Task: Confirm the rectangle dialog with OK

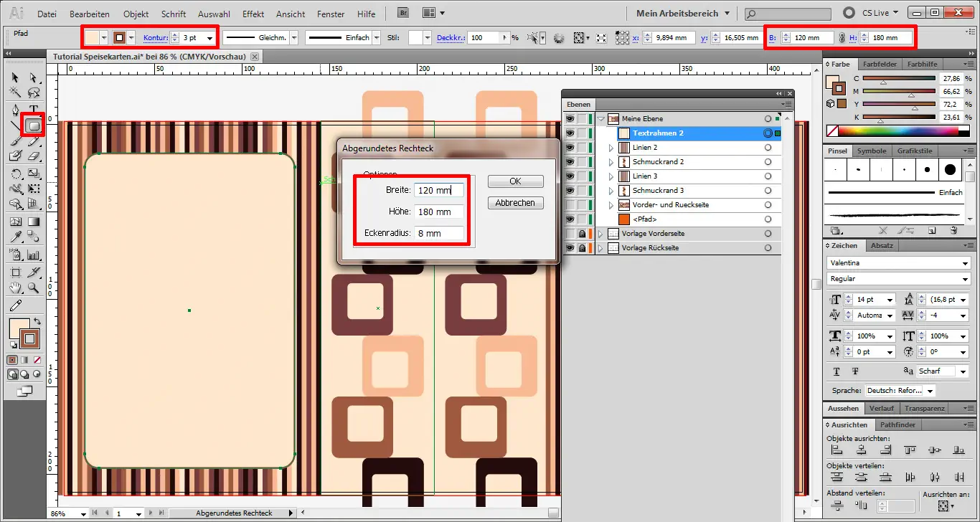Action: [514, 181]
